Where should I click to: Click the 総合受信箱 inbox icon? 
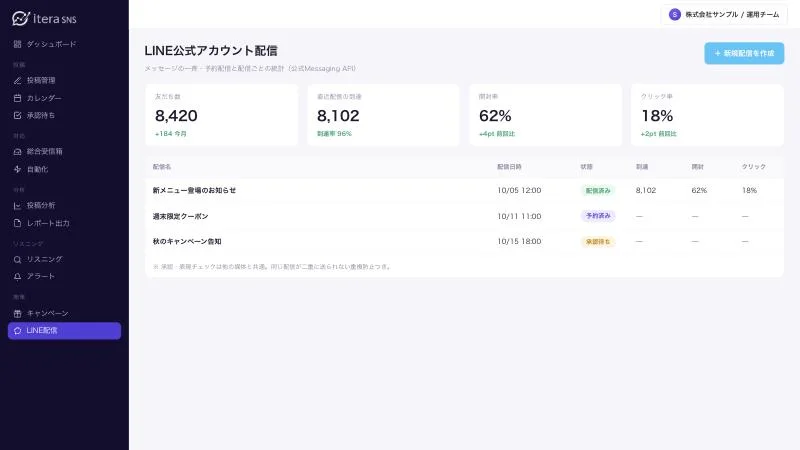pos(17,152)
